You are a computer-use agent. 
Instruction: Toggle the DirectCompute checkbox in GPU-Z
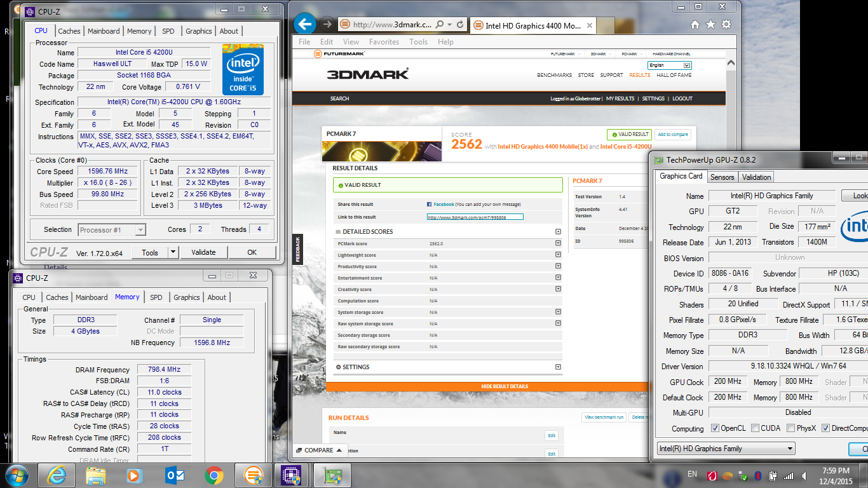tap(826, 428)
